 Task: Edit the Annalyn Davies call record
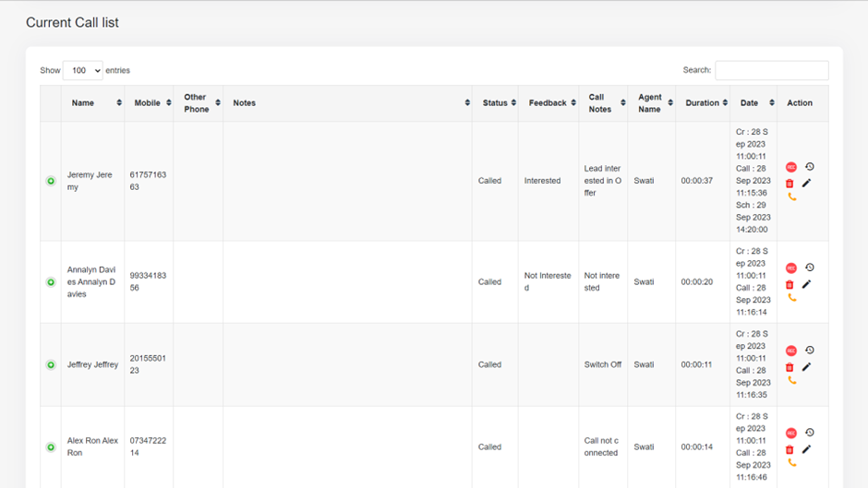806,284
